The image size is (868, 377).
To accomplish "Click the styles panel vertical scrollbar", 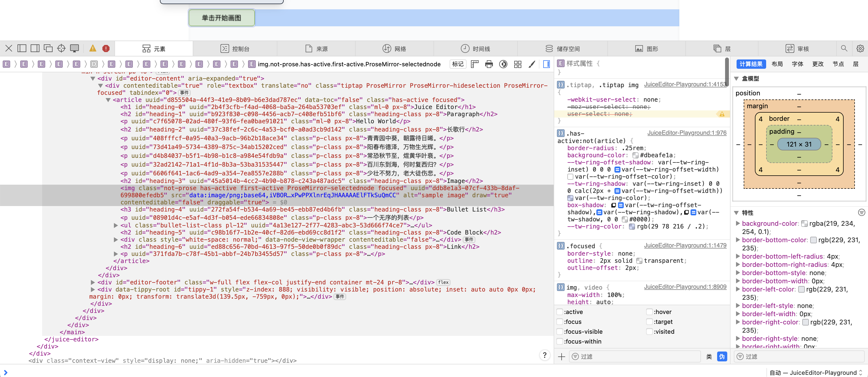I will (727, 73).
